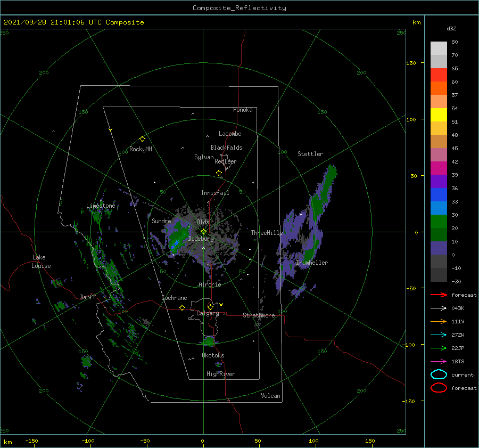Click the white 04DK arrow icon
The width and height of the screenshot is (479, 448).
(439, 308)
